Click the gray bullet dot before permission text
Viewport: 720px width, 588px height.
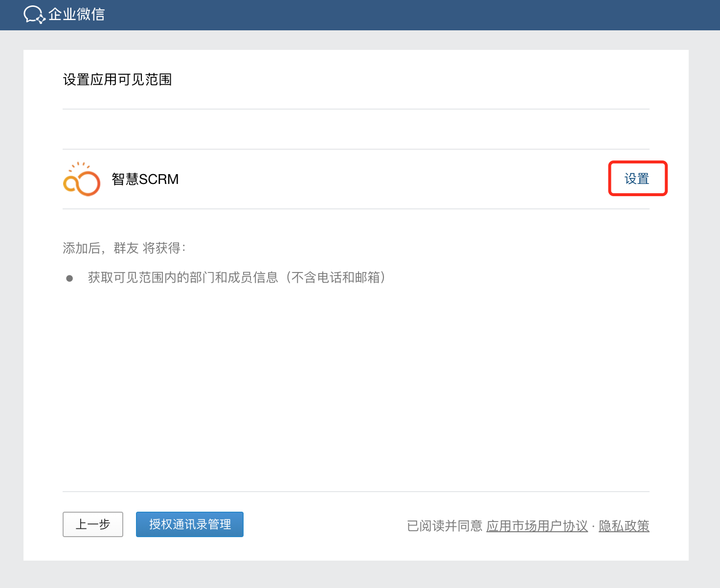tap(69, 278)
